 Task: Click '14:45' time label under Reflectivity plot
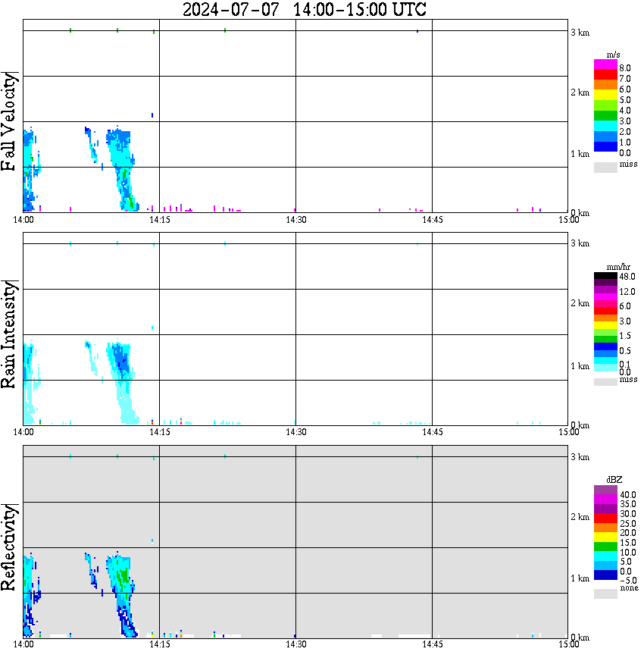[433, 644]
